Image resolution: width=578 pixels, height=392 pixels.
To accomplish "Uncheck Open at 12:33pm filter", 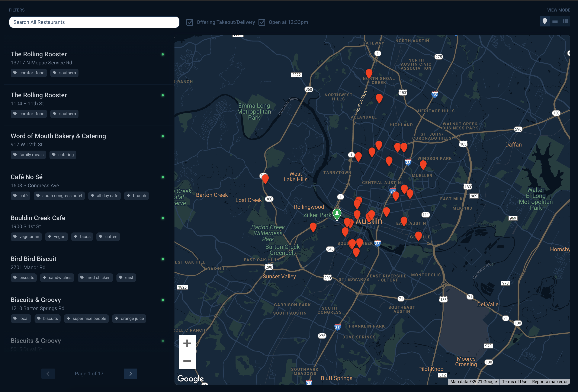I will pyautogui.click(x=262, y=22).
